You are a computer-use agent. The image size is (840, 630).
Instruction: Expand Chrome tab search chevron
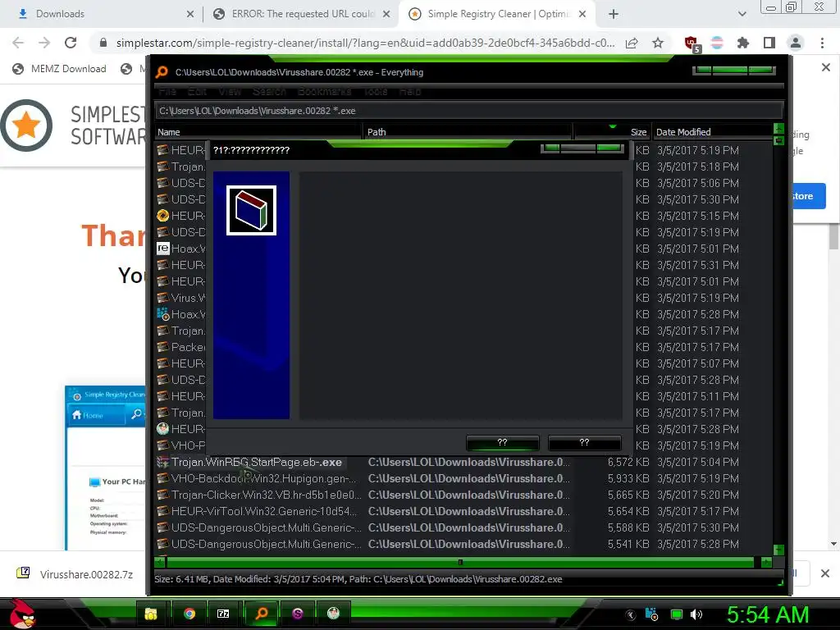742,14
